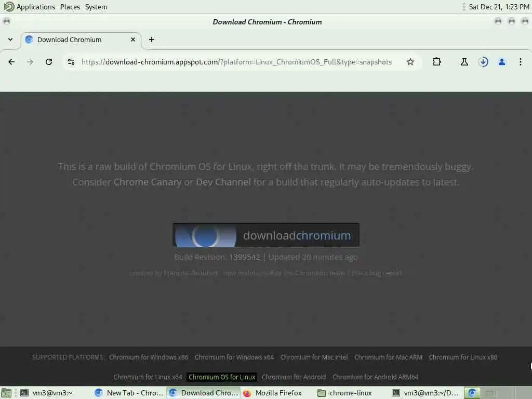Click the Chromium icon at taskbar end
This screenshot has width=532, height=399.
472,393
